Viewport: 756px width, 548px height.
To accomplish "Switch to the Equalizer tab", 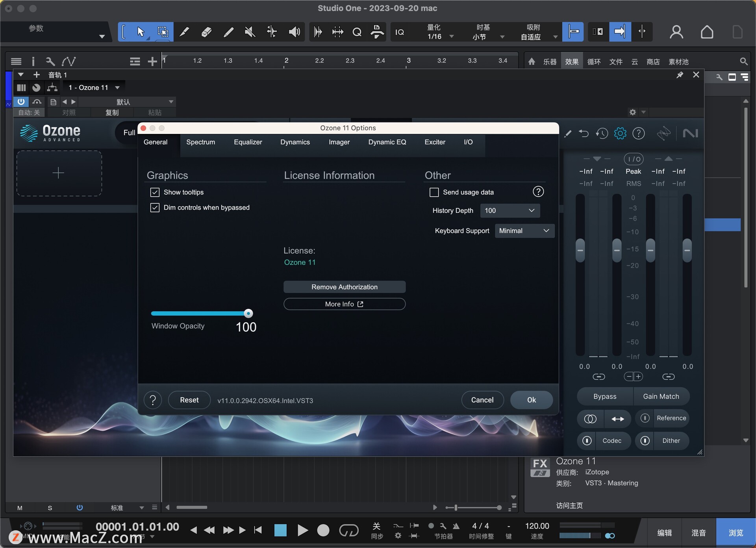I will [248, 142].
